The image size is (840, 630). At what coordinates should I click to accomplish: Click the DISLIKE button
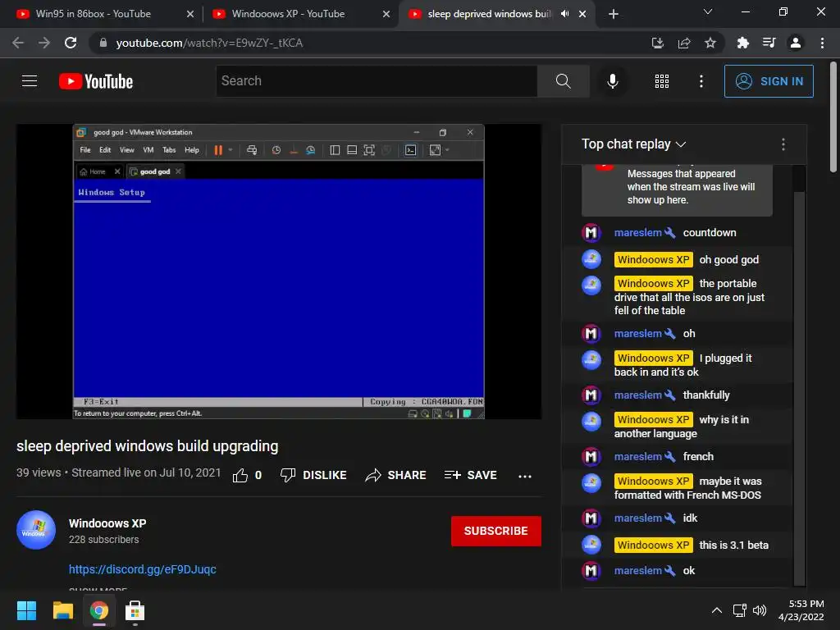click(313, 475)
